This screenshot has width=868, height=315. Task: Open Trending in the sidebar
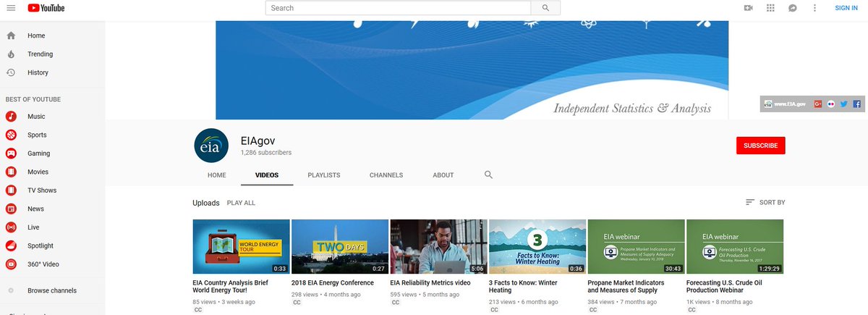40,54
